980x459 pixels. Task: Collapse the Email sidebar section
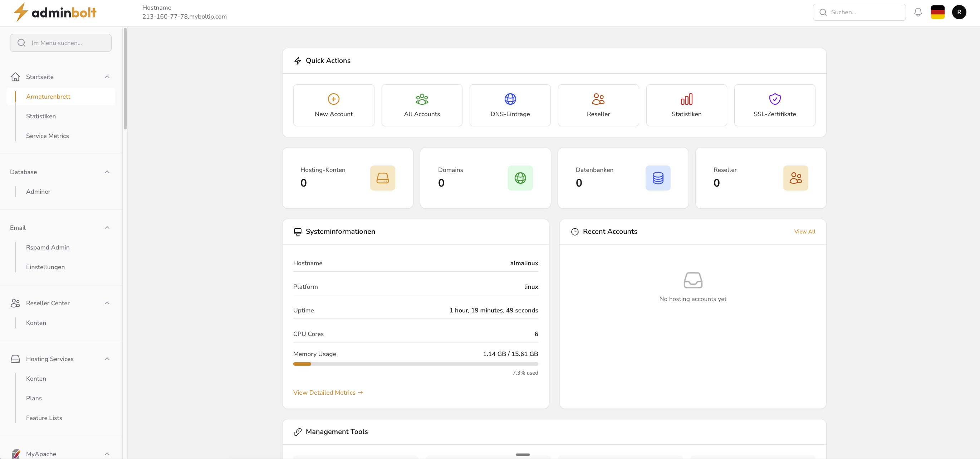point(107,227)
